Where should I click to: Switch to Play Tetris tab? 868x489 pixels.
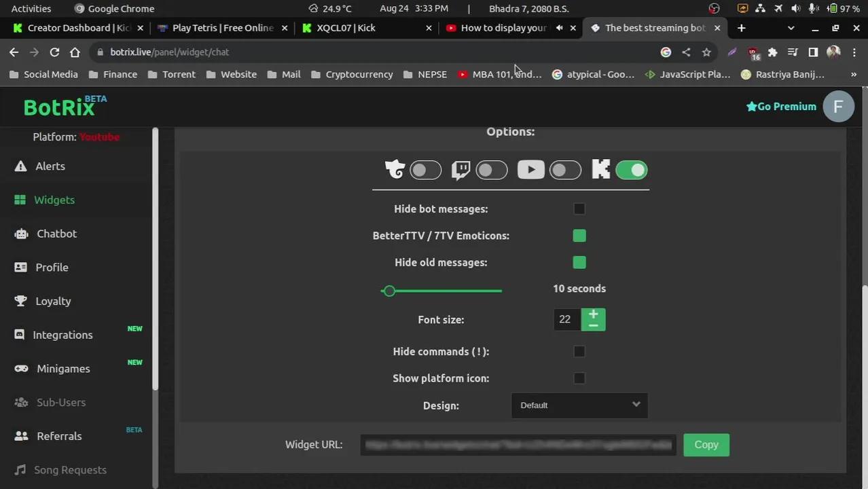click(222, 28)
